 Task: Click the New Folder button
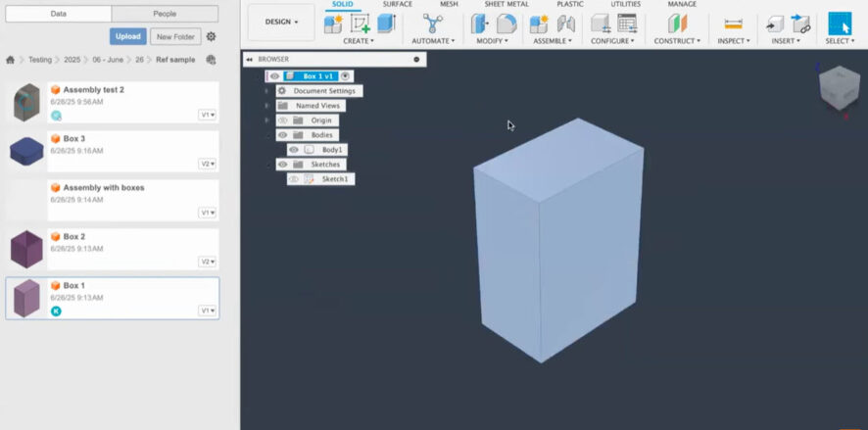175,36
